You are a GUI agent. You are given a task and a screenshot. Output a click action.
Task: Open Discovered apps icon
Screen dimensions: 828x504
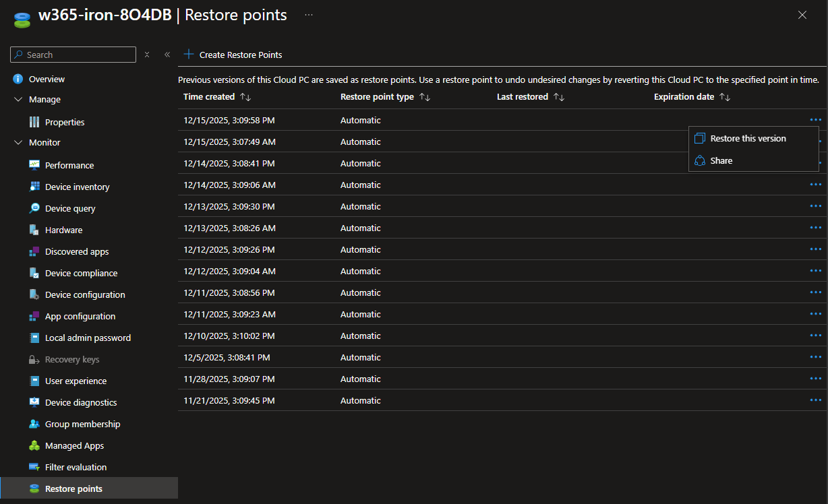click(x=34, y=251)
